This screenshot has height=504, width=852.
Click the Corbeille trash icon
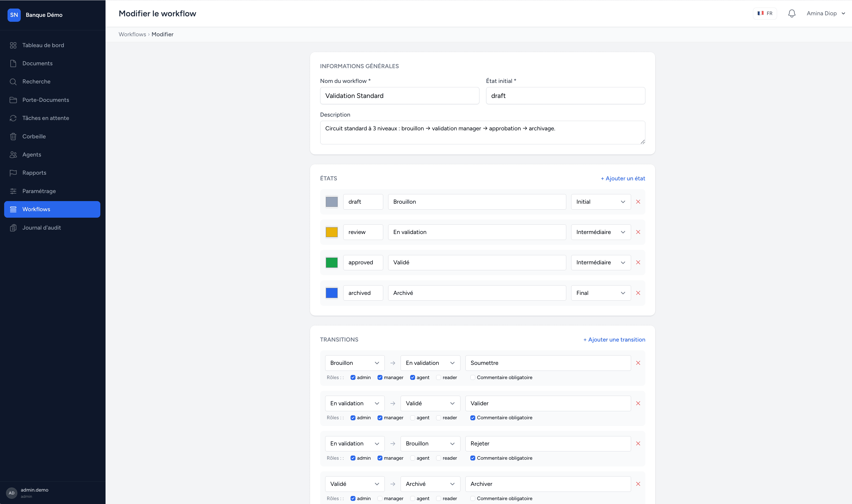(x=13, y=136)
